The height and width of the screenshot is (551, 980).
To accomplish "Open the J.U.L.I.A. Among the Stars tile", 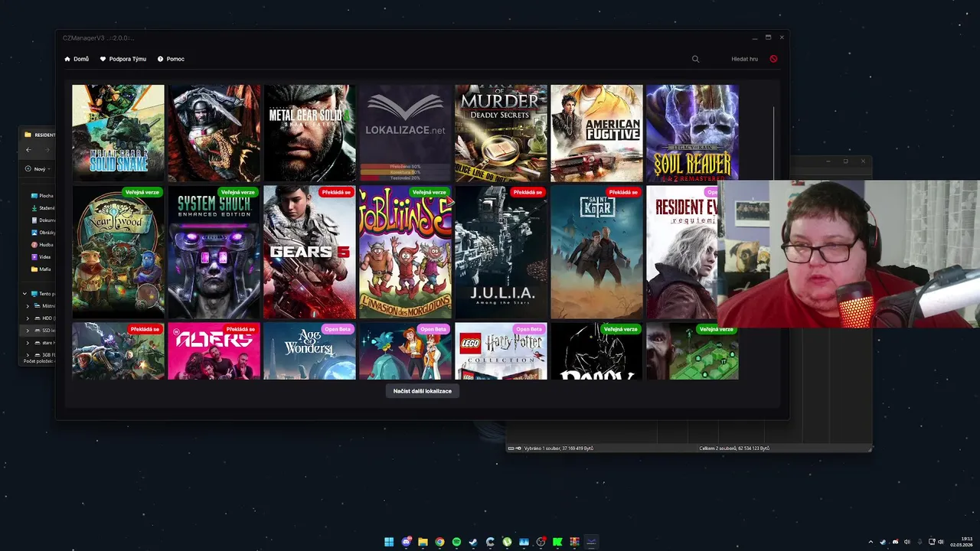I will tap(501, 253).
